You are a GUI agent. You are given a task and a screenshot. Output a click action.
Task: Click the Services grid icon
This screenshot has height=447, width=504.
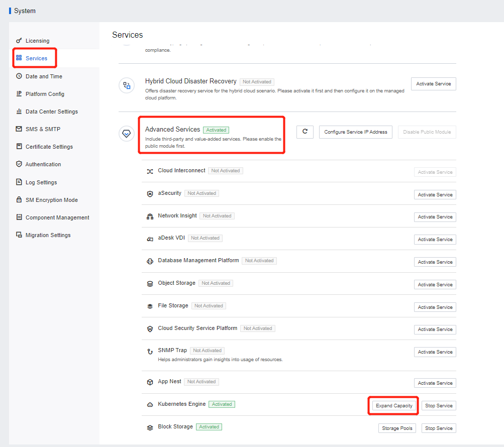[19, 58]
